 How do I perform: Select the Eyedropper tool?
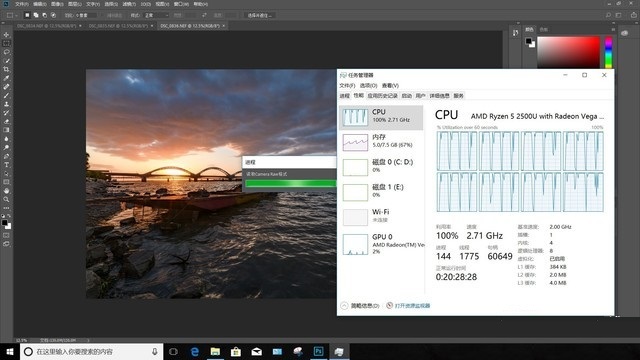[6, 78]
